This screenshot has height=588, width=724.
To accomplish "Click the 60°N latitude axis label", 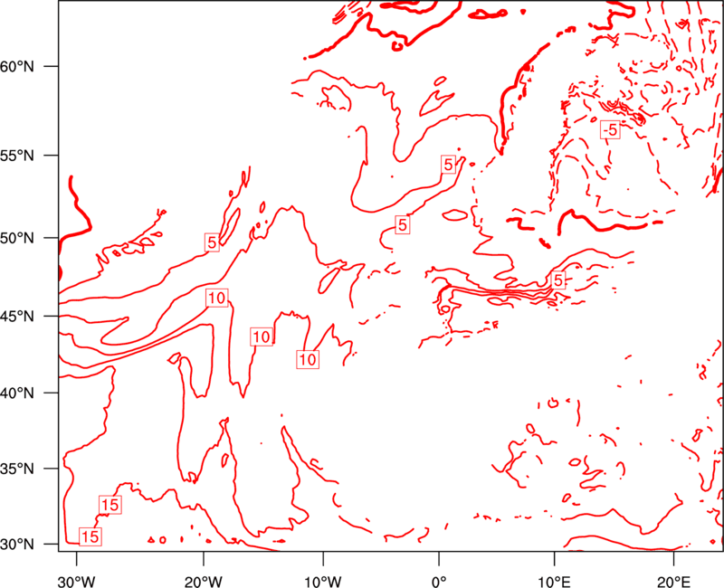I will coord(17,67).
